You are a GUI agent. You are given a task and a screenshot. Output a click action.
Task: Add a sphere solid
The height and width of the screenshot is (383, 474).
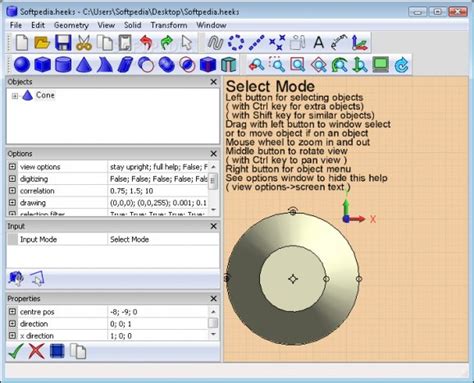tap(22, 64)
